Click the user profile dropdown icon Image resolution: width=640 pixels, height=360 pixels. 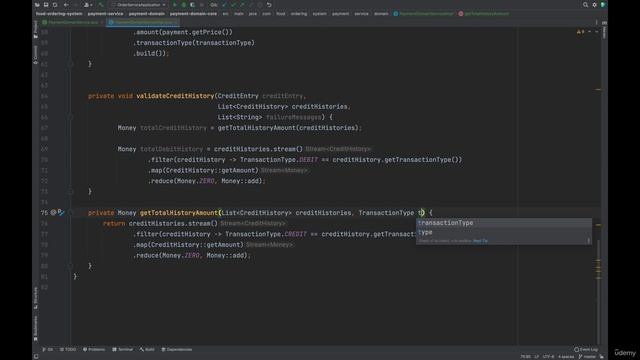[x=87, y=5]
